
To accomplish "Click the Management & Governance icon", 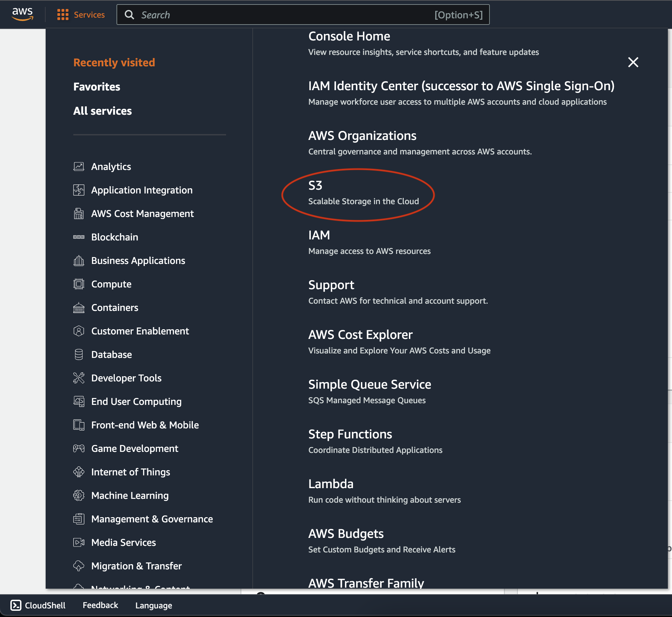I will tap(79, 519).
